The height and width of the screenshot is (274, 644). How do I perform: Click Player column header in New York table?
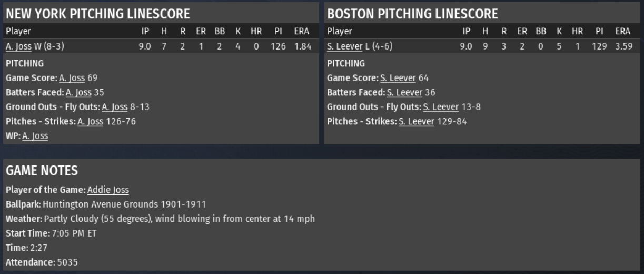[18, 31]
